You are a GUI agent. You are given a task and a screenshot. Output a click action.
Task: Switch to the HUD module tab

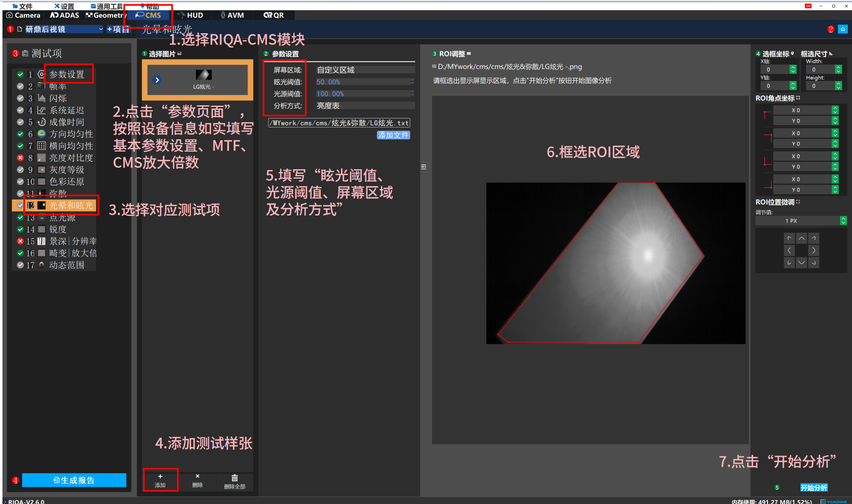tap(191, 15)
